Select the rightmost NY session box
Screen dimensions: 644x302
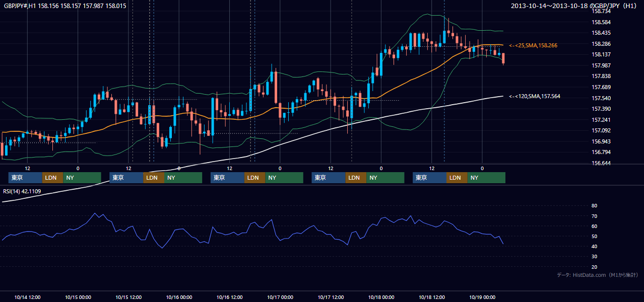click(x=486, y=178)
